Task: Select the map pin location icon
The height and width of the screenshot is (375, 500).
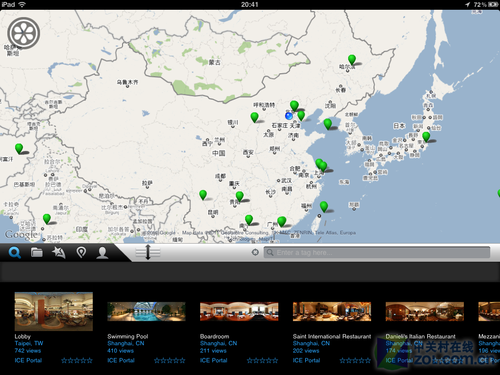Action: click(x=81, y=253)
